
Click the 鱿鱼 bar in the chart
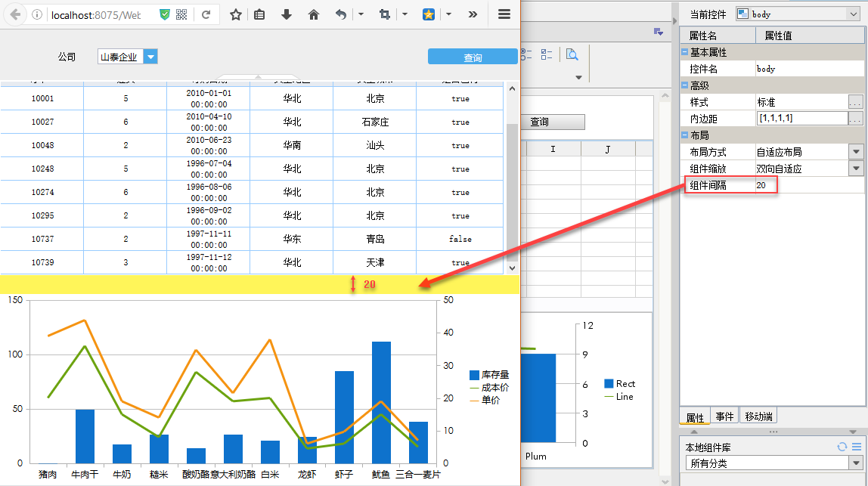[x=381, y=402]
